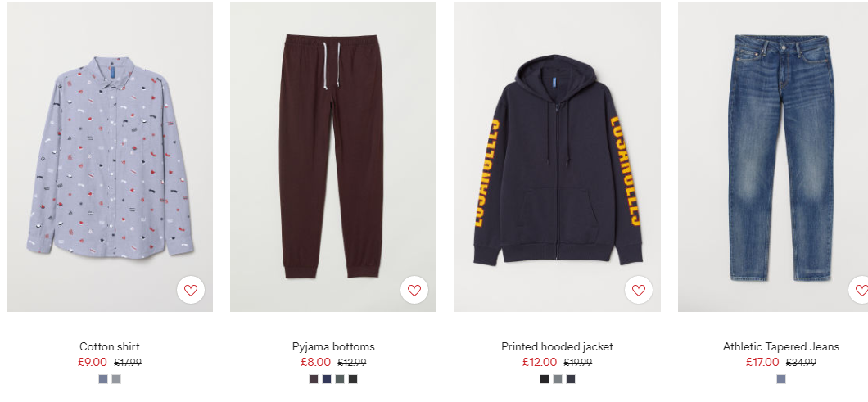The width and height of the screenshot is (868, 402).
Task: Choose light grey swatch for Cotton shirt
Action: (116, 379)
